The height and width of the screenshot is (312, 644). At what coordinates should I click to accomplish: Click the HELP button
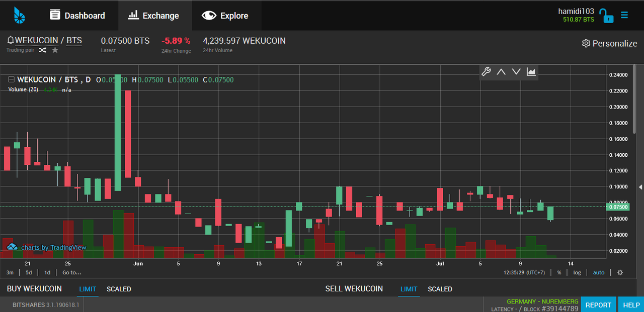click(x=631, y=304)
